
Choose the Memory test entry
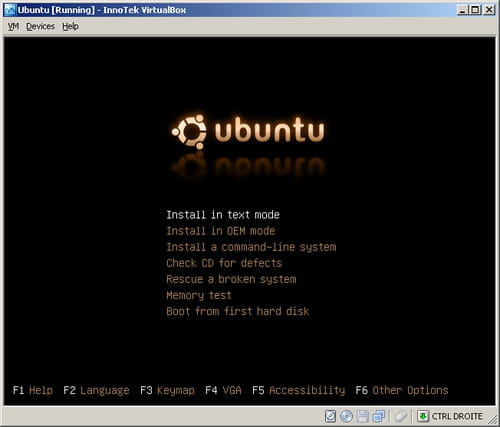point(199,295)
